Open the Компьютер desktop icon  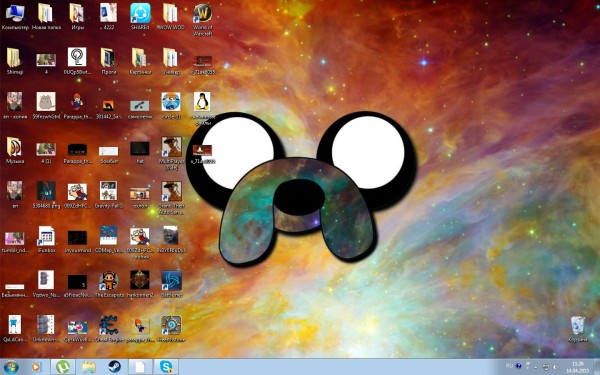coord(15,16)
